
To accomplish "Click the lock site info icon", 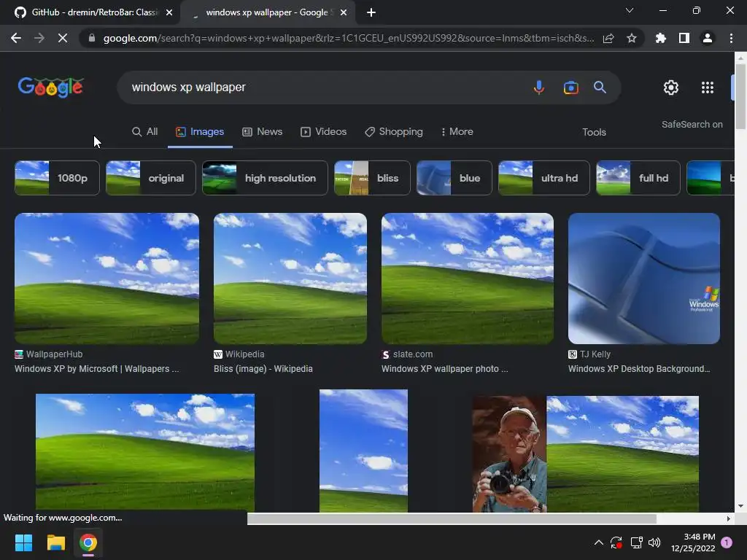I will pos(92,38).
